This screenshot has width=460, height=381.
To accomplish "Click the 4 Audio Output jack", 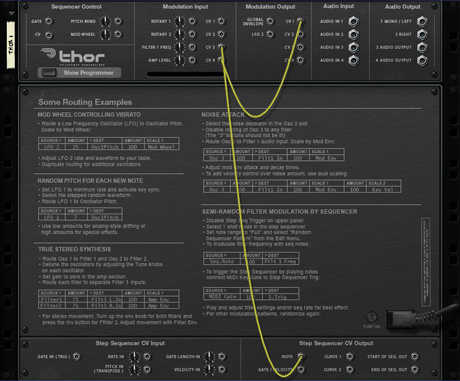I will pyautogui.click(x=422, y=60).
